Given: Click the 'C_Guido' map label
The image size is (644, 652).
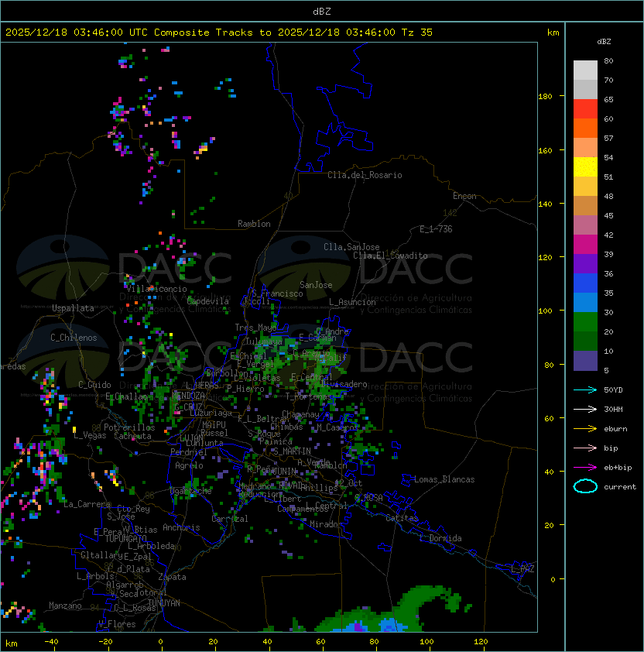Looking at the screenshot, I should click(94, 385).
